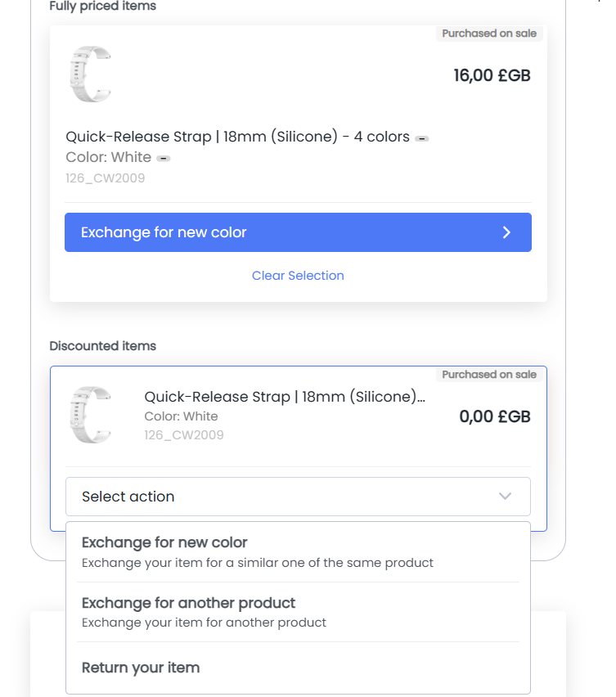Click the small badge icon beside 'Color: White'
This screenshot has width=616, height=697.
164,158
